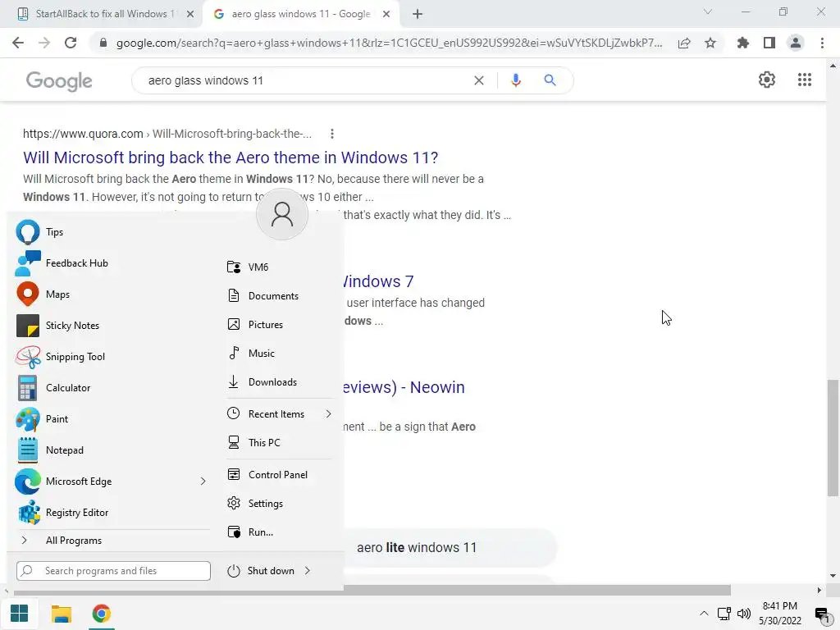Viewport: 840px width, 630px height.
Task: Expand Shut down options arrow
Action: (x=308, y=571)
